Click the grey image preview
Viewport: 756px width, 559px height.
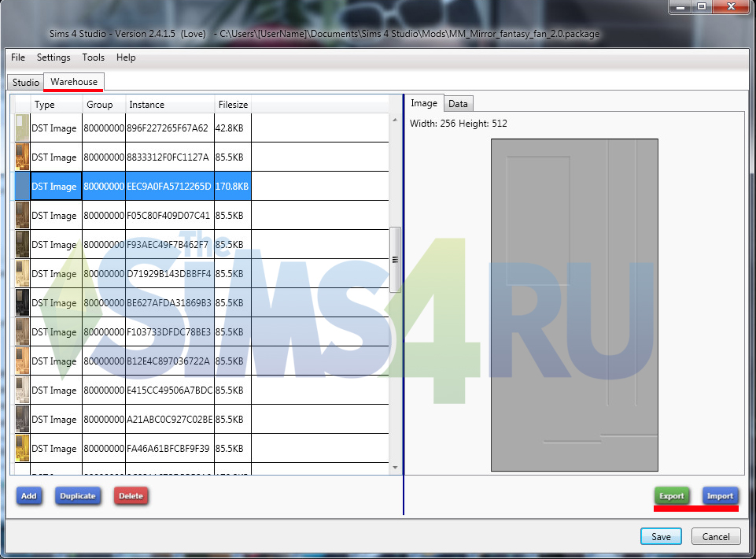574,305
